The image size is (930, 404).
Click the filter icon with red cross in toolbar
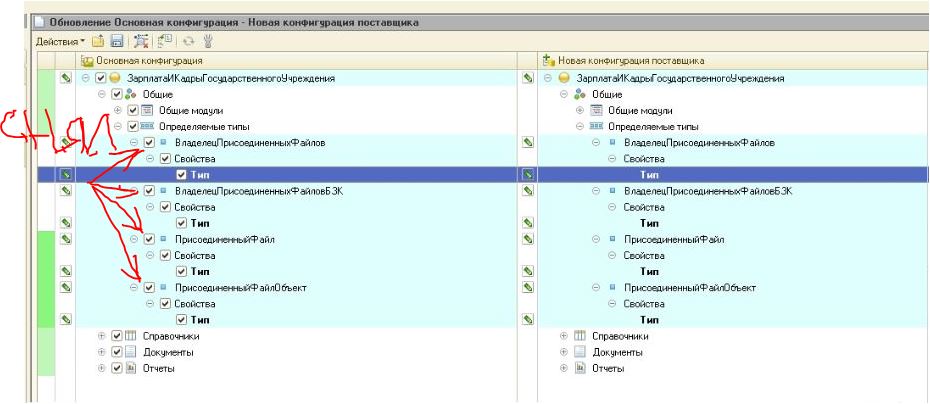coord(141,42)
